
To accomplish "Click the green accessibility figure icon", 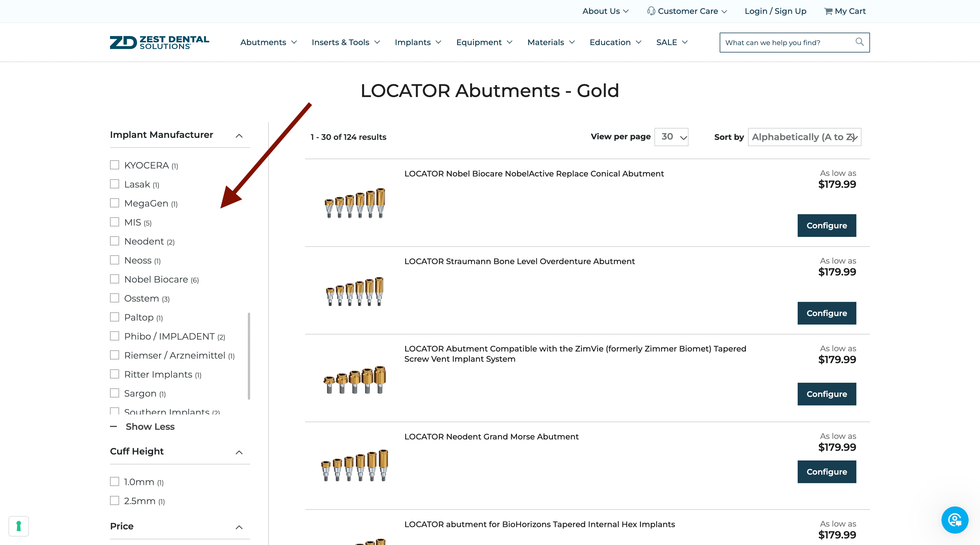I will click(19, 526).
